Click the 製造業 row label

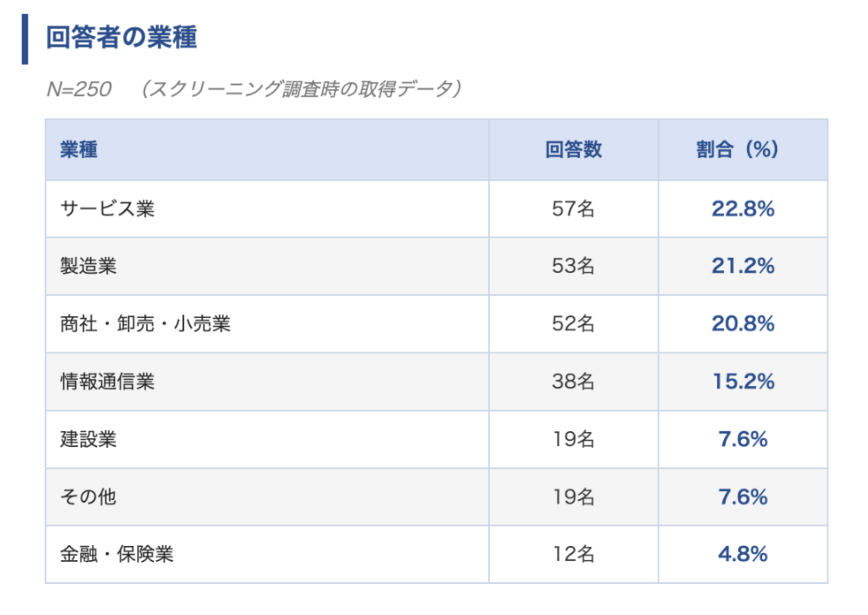[x=88, y=266]
